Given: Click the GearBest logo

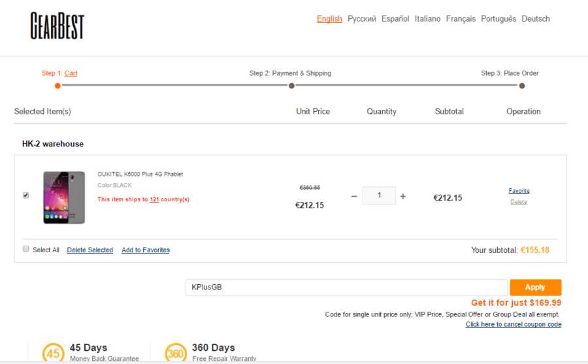Looking at the screenshot, I should coord(57,25).
